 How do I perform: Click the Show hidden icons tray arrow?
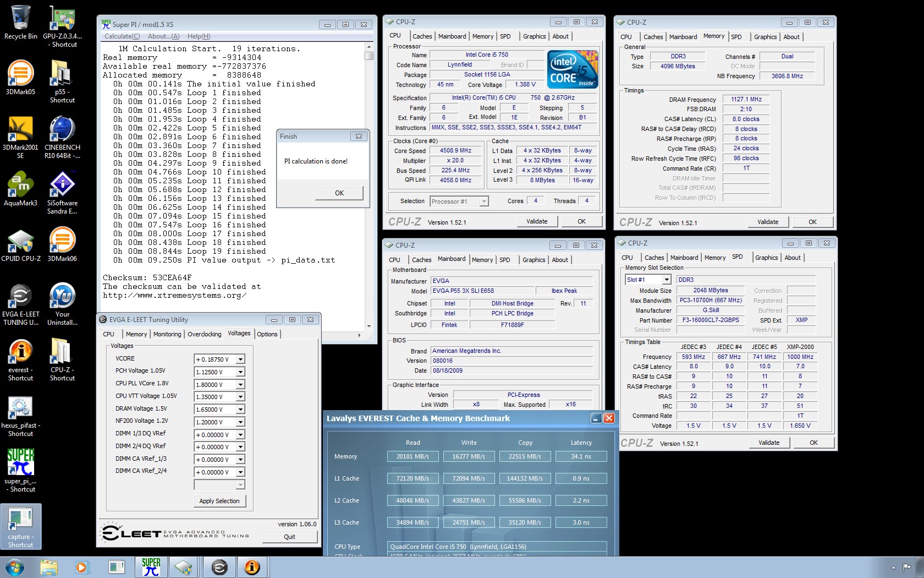pyautogui.click(x=892, y=567)
